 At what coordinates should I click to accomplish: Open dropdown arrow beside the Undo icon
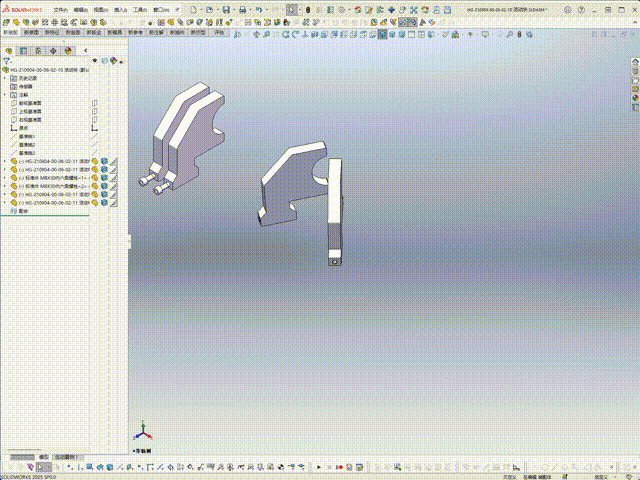[267, 10]
